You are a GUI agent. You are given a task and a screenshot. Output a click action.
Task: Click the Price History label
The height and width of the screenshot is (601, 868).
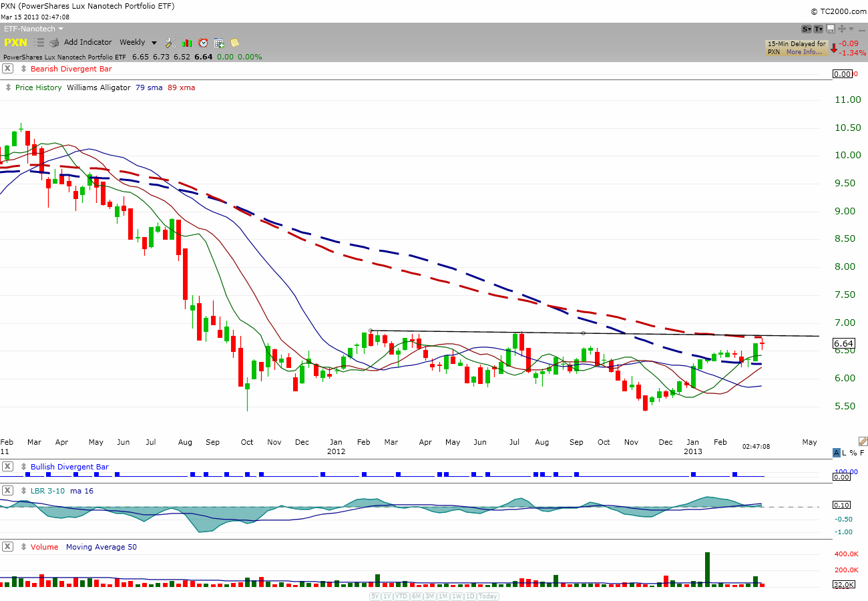pyautogui.click(x=39, y=87)
